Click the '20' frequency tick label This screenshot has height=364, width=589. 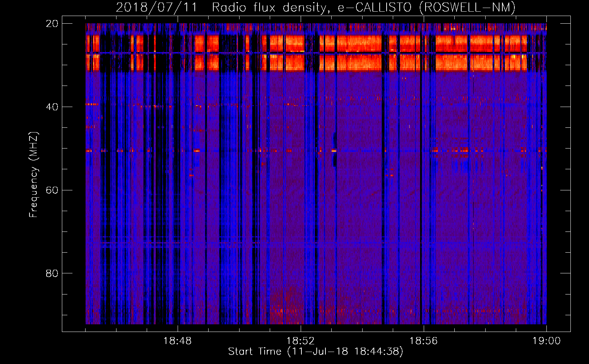click(52, 24)
